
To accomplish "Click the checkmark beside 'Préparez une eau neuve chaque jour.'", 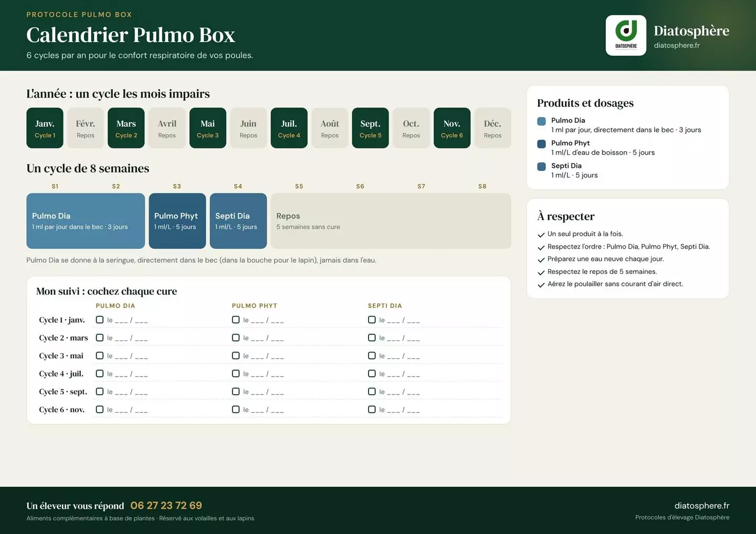I will pyautogui.click(x=541, y=260).
